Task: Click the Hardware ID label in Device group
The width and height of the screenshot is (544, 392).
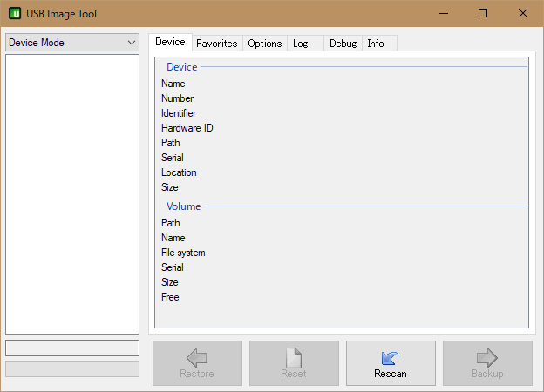Action: [x=187, y=128]
